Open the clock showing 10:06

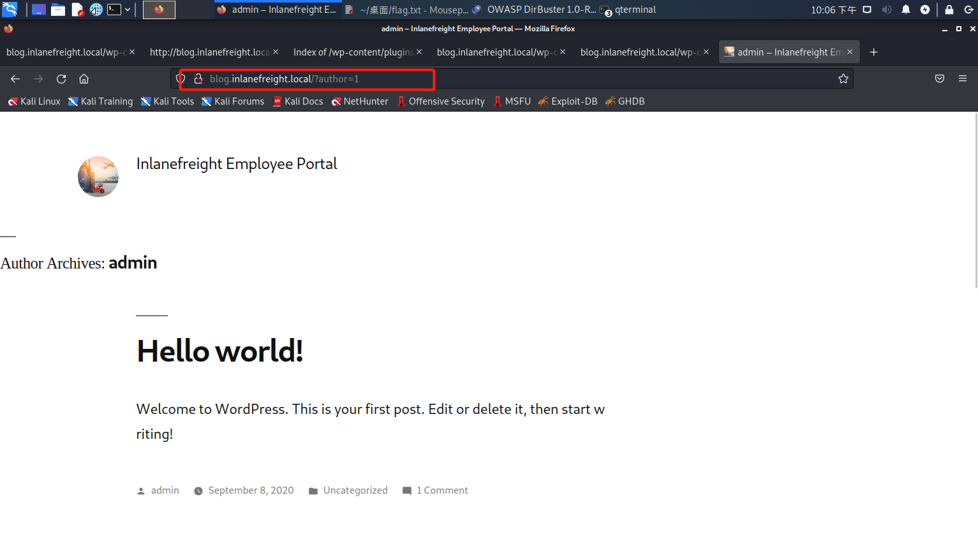(x=833, y=10)
